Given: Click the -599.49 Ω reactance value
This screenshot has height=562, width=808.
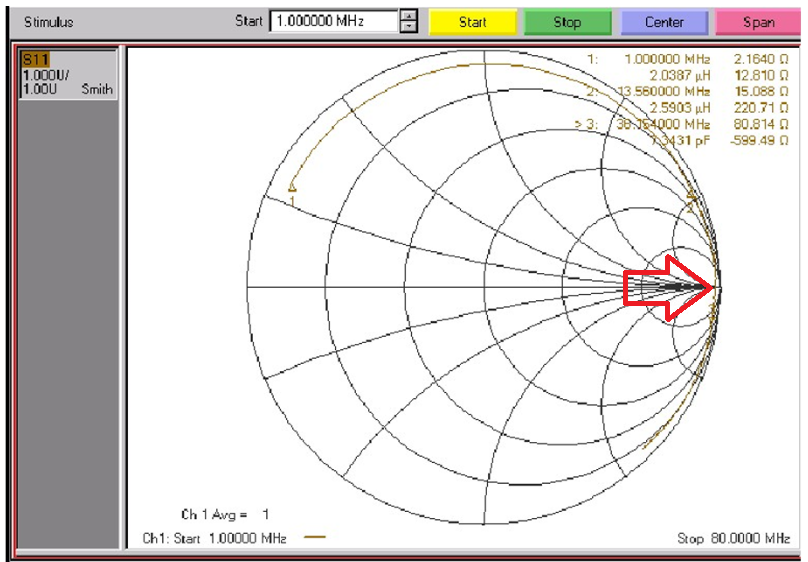Looking at the screenshot, I should [759, 140].
